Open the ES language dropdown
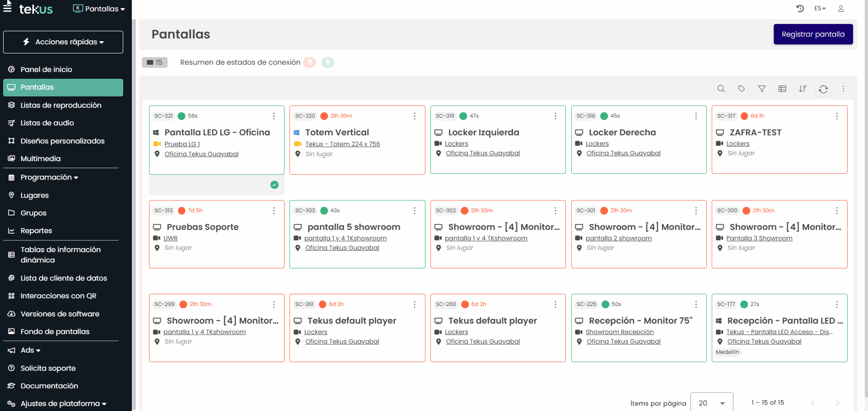Viewport: 868px width, 411px height. pos(820,9)
